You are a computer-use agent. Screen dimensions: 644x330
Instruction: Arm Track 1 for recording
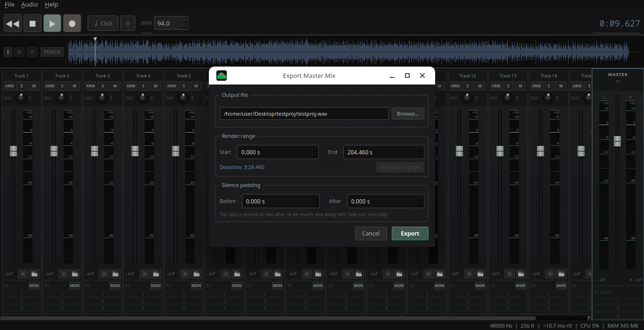(9, 86)
